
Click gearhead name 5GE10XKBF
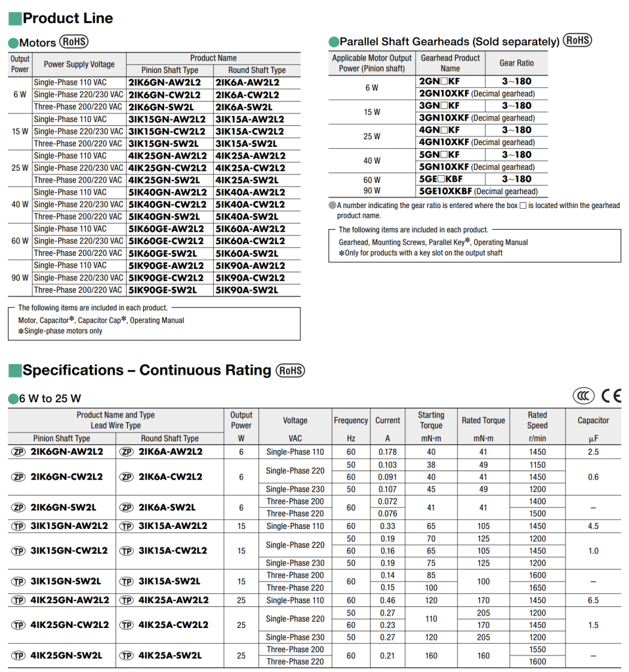(x=445, y=192)
